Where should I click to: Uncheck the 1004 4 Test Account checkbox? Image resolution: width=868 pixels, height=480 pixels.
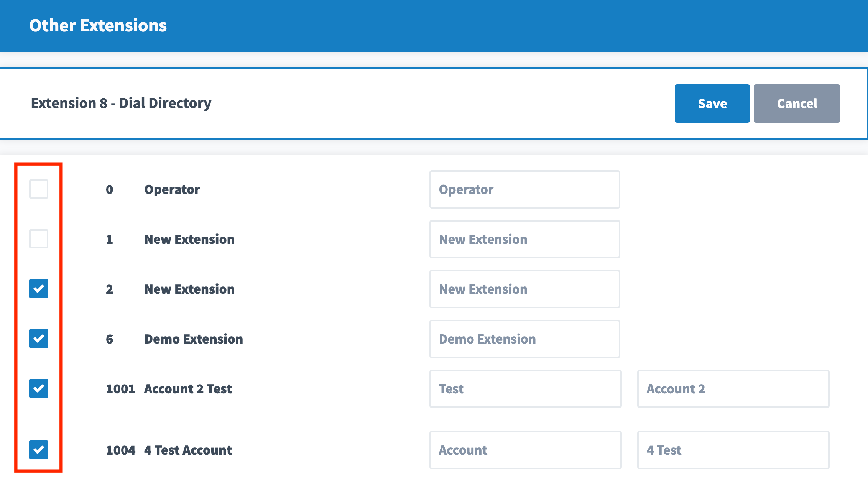(39, 450)
